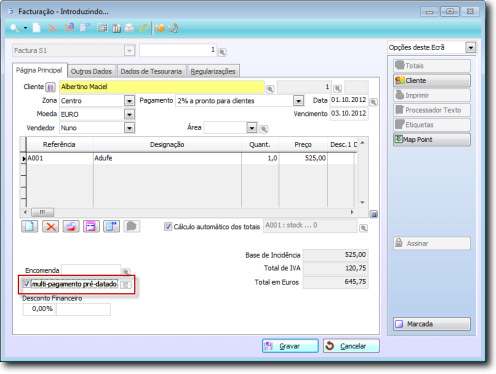The image size is (496, 374).
Task: Add new line with blank page button
Action: [x=30, y=227]
